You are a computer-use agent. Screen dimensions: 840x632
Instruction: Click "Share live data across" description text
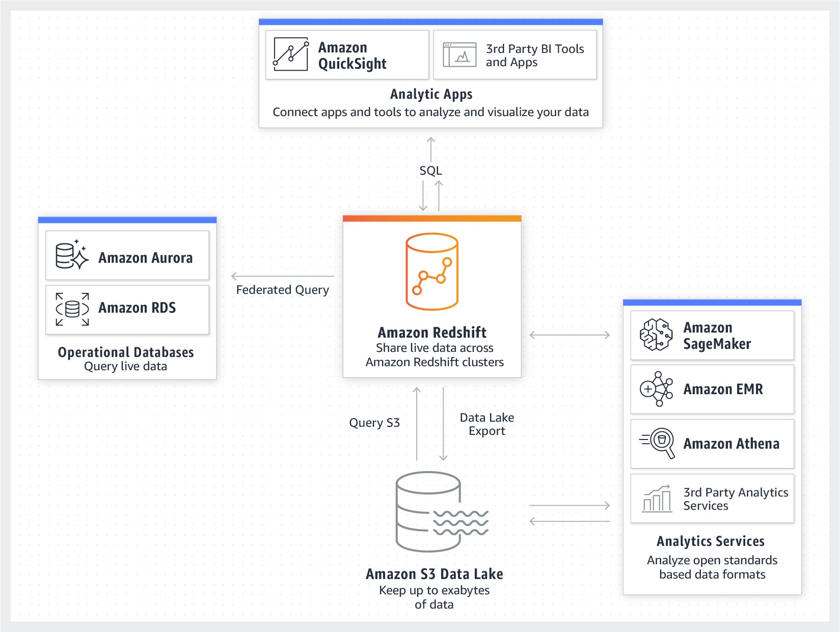tap(435, 355)
